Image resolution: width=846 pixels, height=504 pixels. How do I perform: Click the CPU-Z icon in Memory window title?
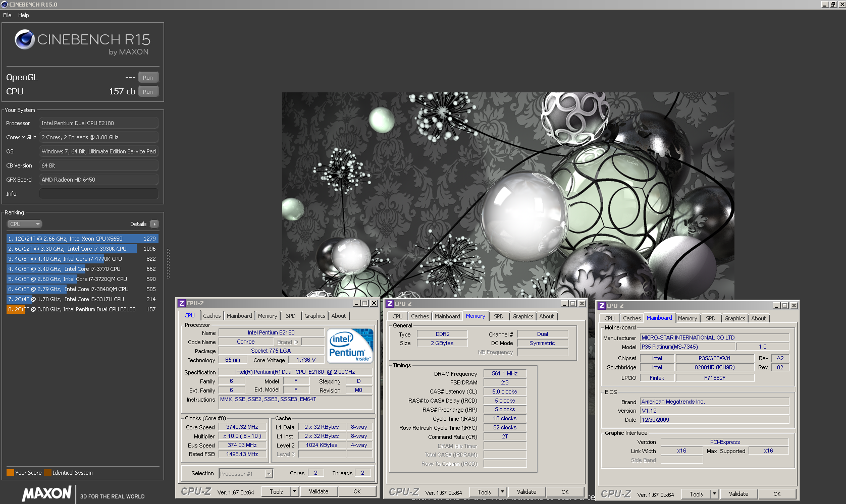390,304
